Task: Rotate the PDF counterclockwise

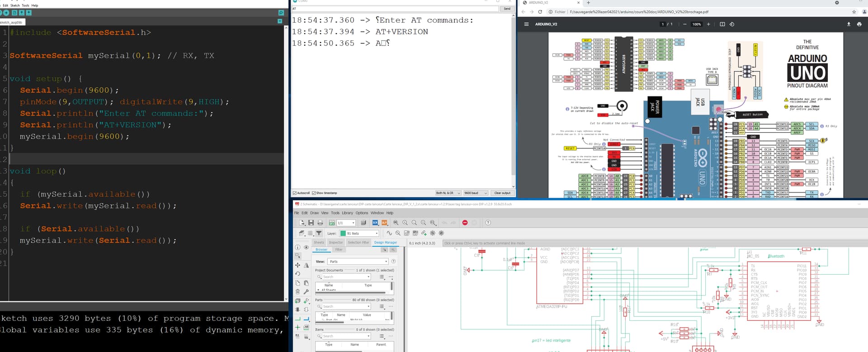Action: tap(732, 24)
